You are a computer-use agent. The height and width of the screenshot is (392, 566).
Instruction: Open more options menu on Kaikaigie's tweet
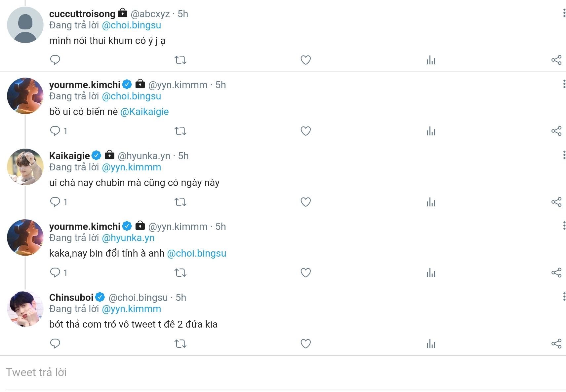(564, 155)
